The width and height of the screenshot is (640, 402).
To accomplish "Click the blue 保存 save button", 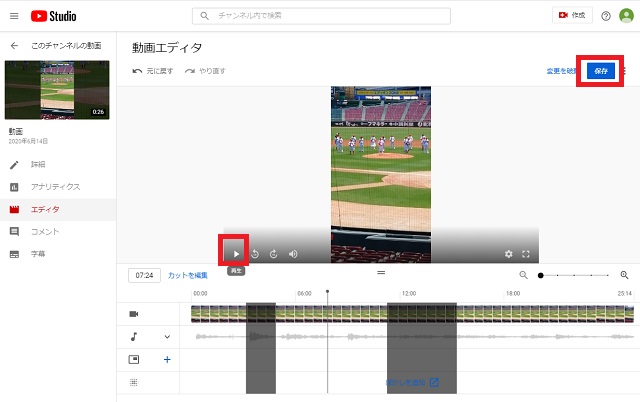I will (x=601, y=71).
